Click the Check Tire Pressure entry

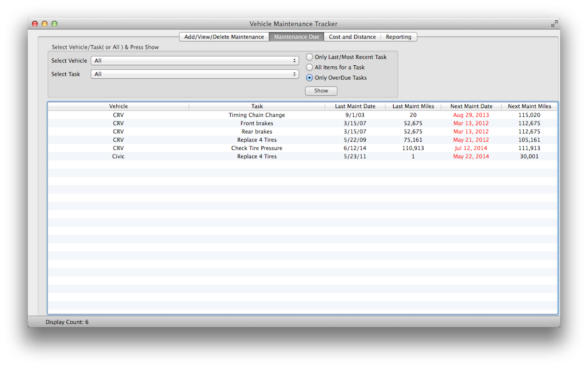pyautogui.click(x=257, y=148)
